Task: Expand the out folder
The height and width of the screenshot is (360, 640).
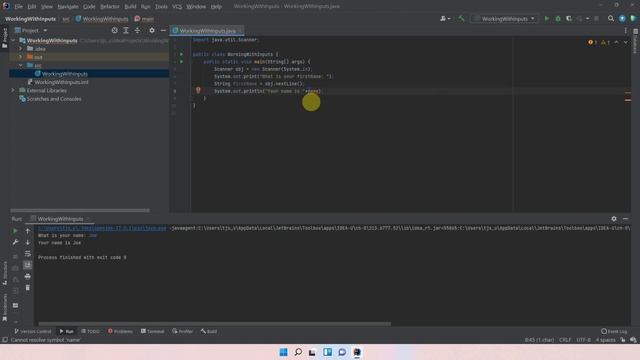Action: point(21,57)
